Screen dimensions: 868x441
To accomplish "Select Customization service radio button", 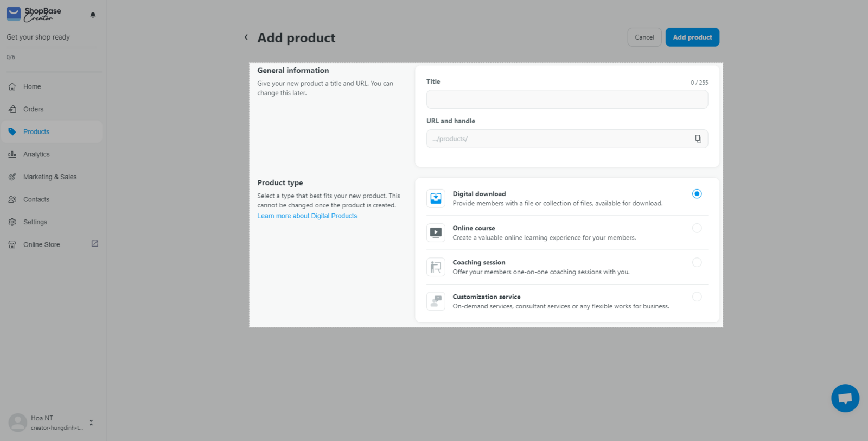I will 697,297.
